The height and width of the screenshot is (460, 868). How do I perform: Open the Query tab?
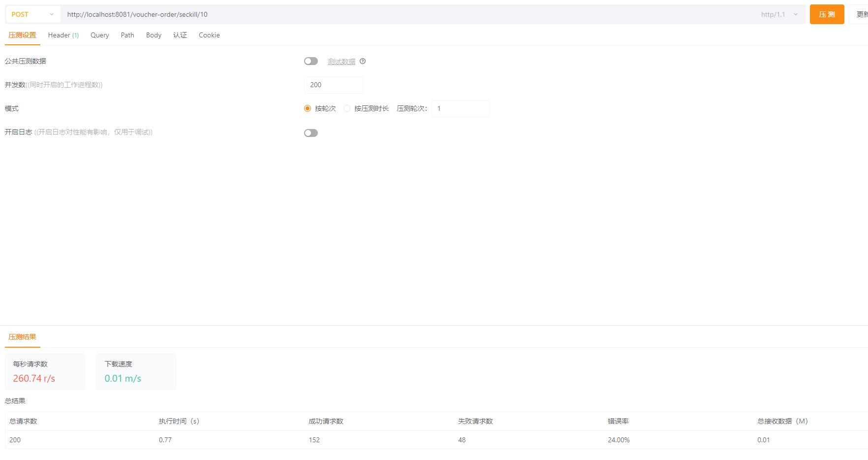pyautogui.click(x=100, y=35)
